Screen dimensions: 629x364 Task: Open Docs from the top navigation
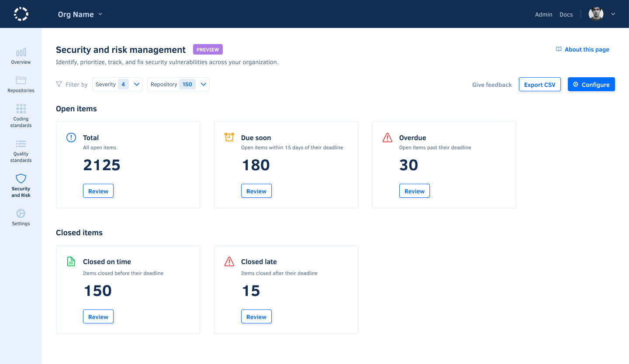pyautogui.click(x=566, y=14)
